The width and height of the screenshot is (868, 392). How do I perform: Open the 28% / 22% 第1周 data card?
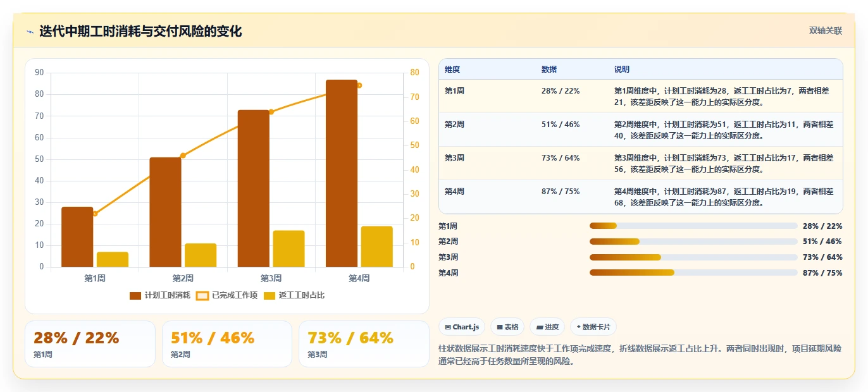pyautogui.click(x=90, y=344)
